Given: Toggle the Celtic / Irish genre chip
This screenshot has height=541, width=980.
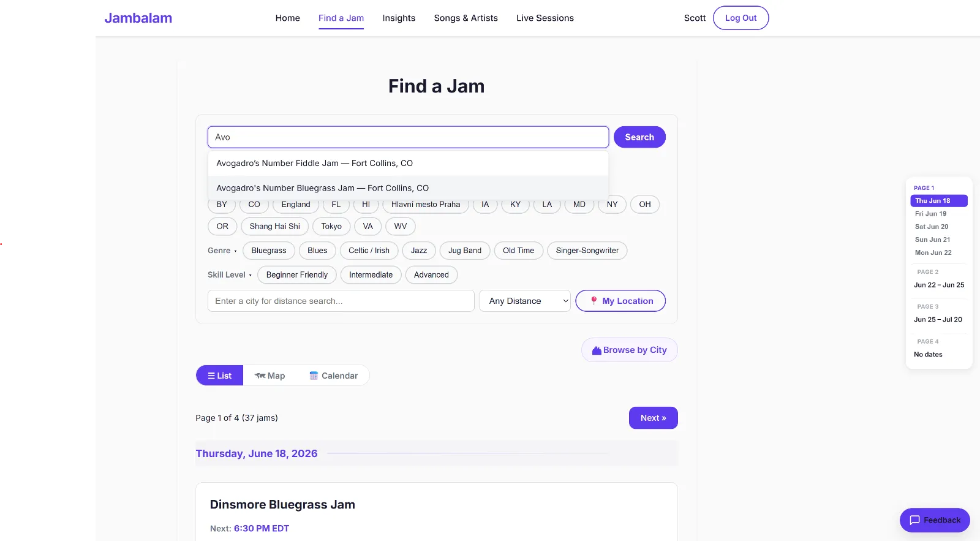Looking at the screenshot, I should (369, 251).
